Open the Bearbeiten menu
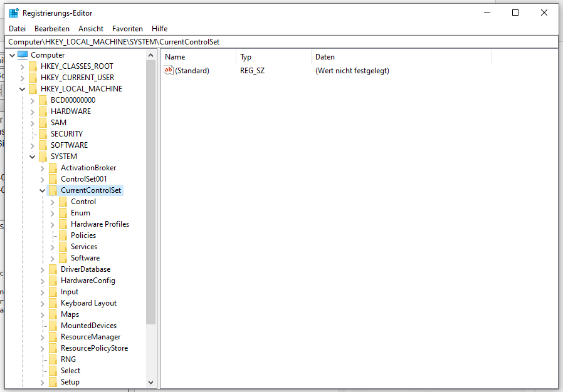Image resolution: width=563 pixels, height=392 pixels. pos(51,29)
